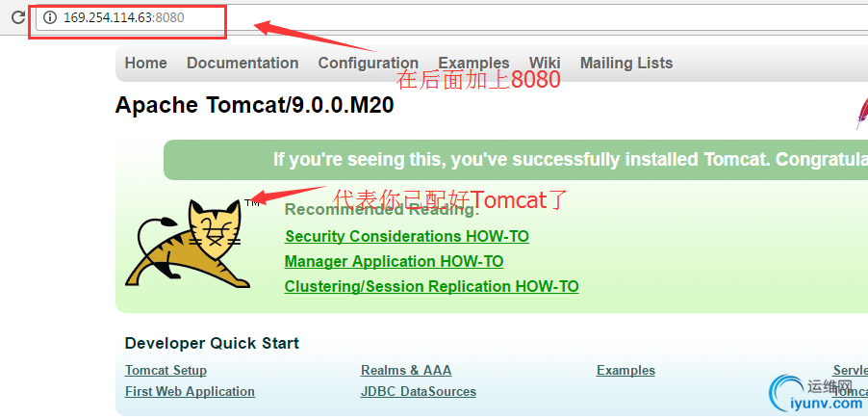
Task: Go to the Configuration page
Action: pos(369,64)
